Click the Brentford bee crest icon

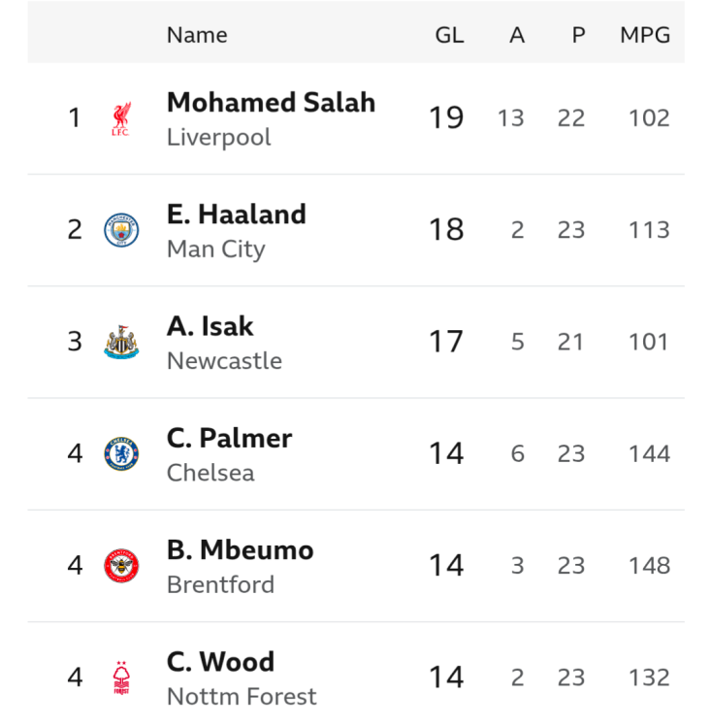(121, 565)
